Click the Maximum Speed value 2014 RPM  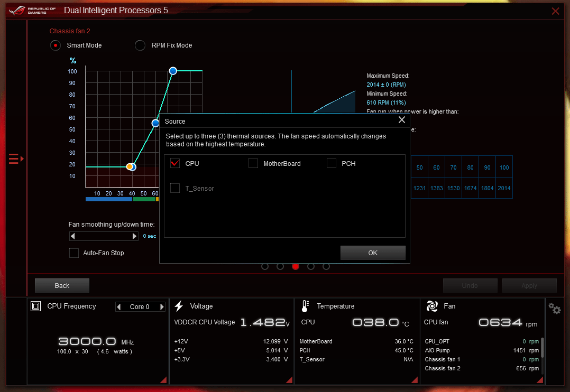tap(386, 85)
